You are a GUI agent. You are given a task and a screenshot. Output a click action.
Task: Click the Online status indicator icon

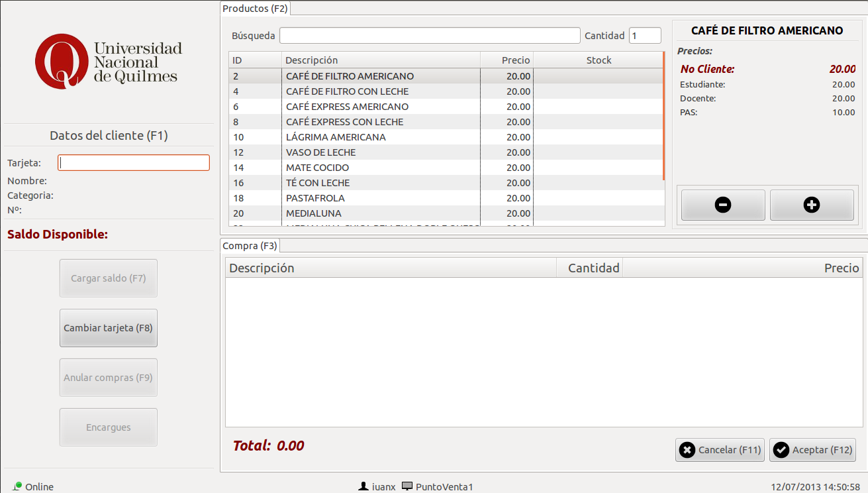click(x=18, y=486)
